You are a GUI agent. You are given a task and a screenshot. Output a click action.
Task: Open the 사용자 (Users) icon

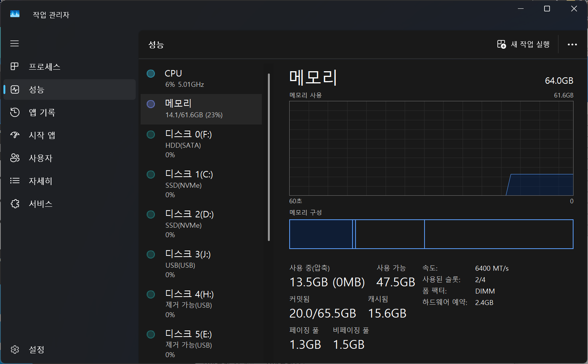pyautogui.click(x=15, y=158)
